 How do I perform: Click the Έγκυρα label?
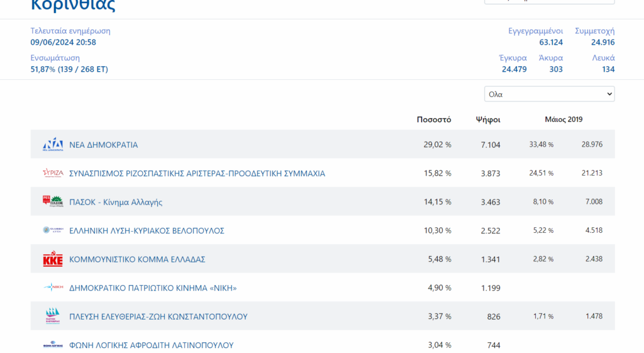coord(513,58)
